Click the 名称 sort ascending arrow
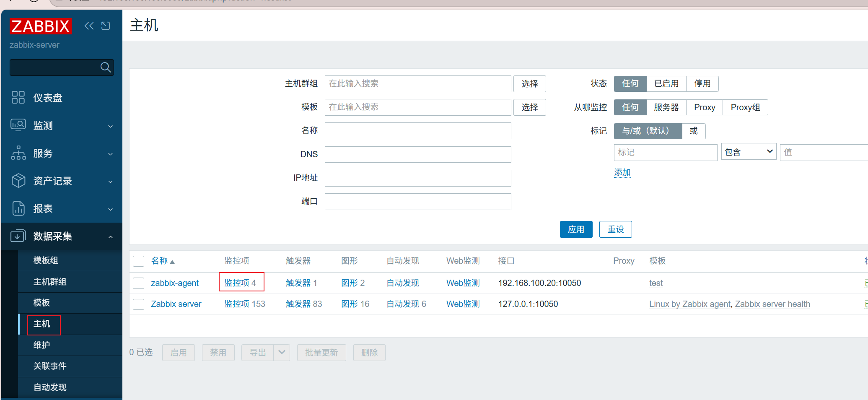 pos(172,262)
